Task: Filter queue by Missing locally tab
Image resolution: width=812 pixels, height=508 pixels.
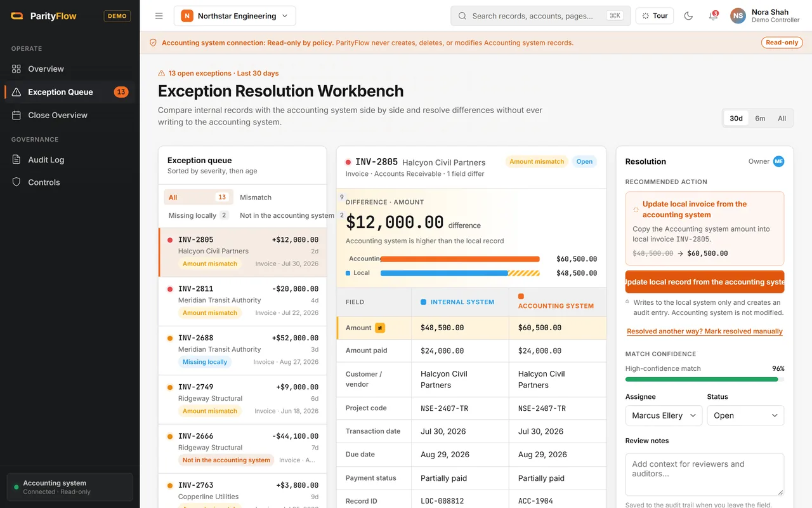Action: (x=198, y=215)
